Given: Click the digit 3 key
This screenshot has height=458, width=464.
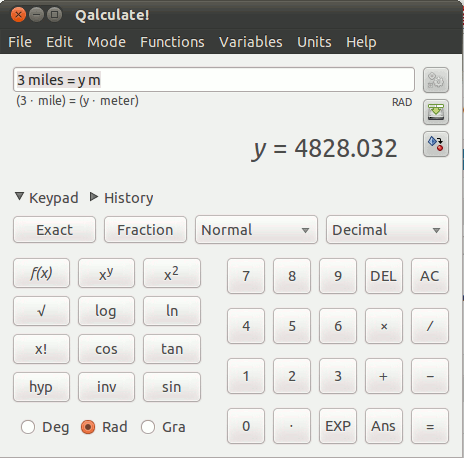Looking at the screenshot, I should (x=338, y=376).
